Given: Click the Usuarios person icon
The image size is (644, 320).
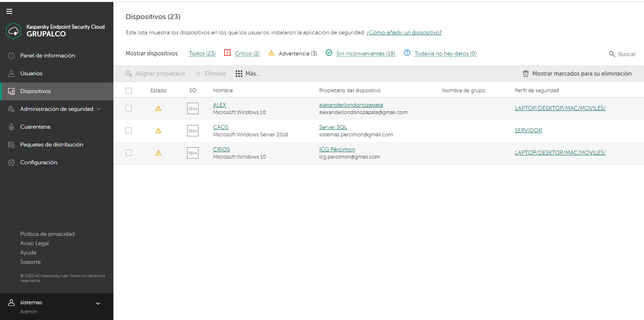Looking at the screenshot, I should 11,74.
